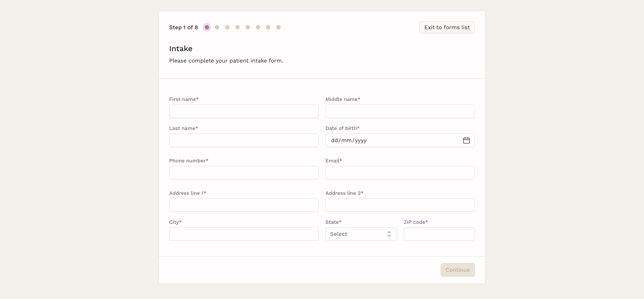
Task: Focus the First name input field
Action: tap(244, 111)
